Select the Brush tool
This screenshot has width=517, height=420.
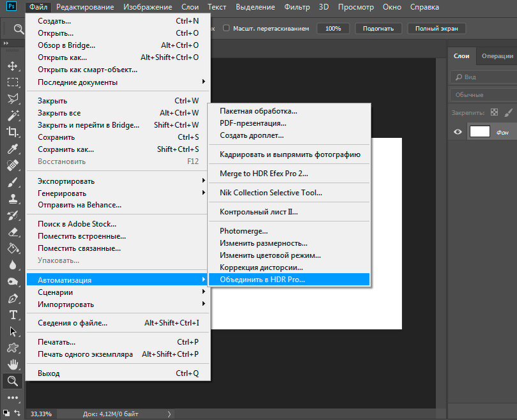point(13,182)
